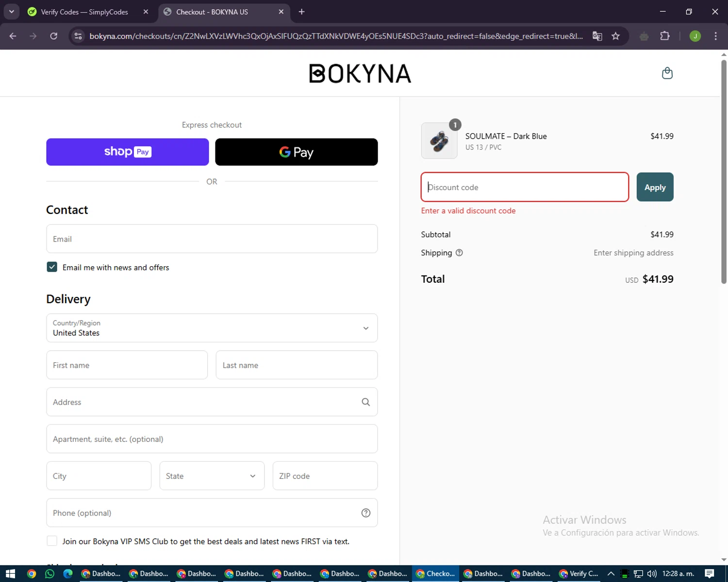Open the tab search dropdown arrow
This screenshot has height=582, width=728.
pos(11,12)
